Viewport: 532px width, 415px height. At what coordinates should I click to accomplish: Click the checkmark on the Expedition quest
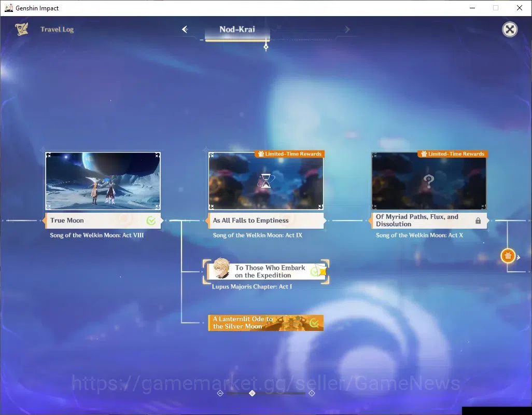[x=316, y=271]
